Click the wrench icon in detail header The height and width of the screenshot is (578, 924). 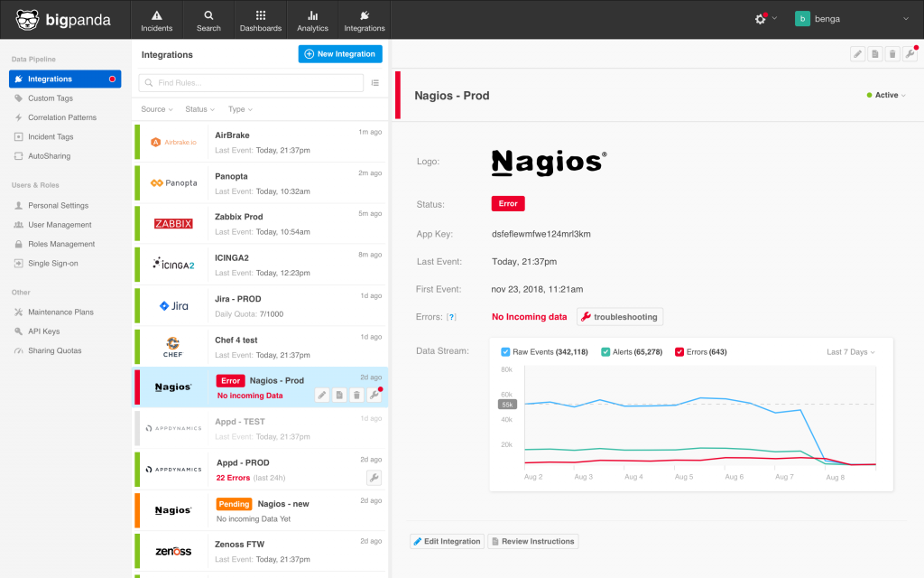pyautogui.click(x=910, y=54)
